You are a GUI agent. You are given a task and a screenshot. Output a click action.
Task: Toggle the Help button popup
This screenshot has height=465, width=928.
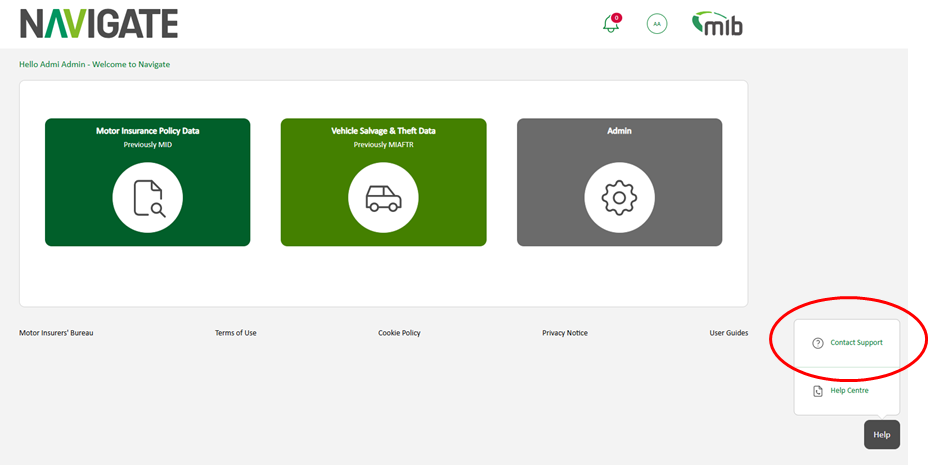tap(881, 435)
